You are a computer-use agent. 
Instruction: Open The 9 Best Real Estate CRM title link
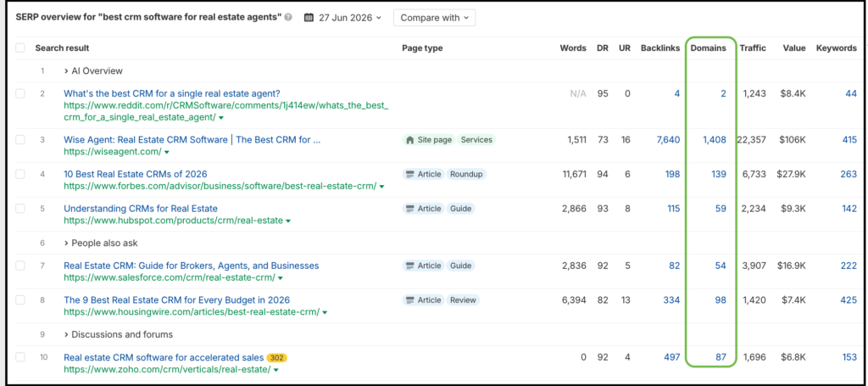pos(176,300)
